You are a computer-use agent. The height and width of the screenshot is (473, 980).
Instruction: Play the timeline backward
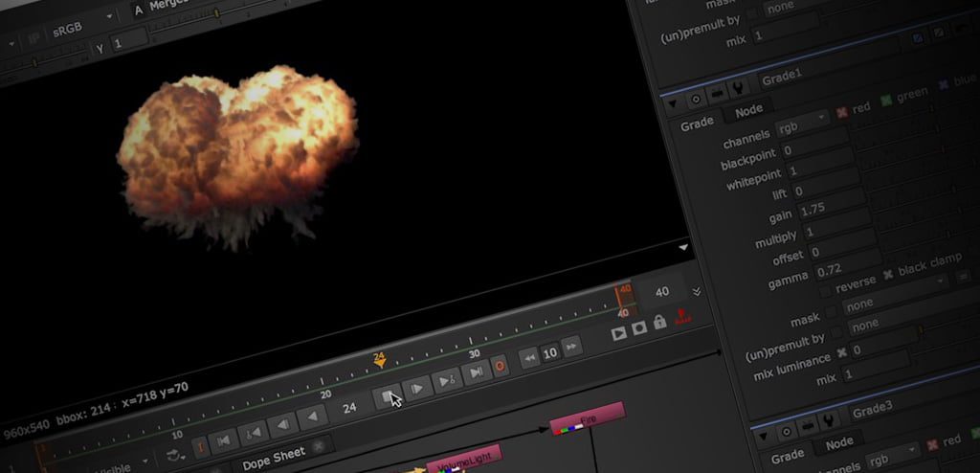313,417
